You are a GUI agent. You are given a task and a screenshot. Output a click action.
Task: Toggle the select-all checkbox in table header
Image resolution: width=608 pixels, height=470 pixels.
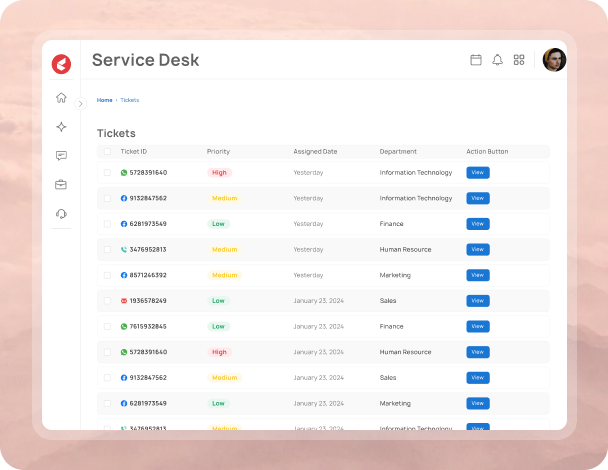coord(107,152)
